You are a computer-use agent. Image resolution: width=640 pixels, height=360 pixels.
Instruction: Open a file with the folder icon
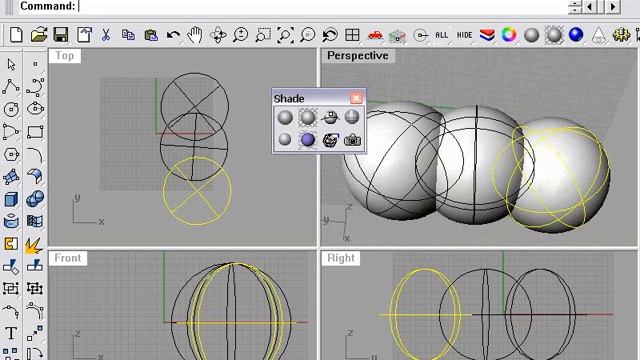click(39, 35)
